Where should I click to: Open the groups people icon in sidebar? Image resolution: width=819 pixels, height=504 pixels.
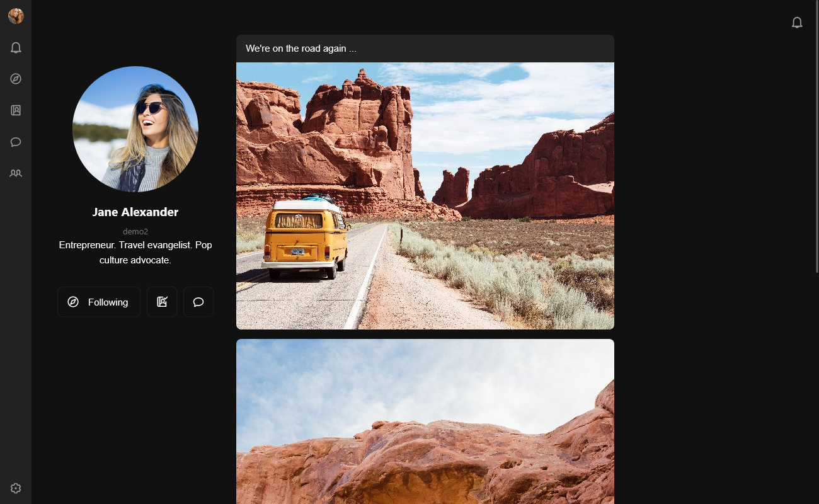[16, 173]
